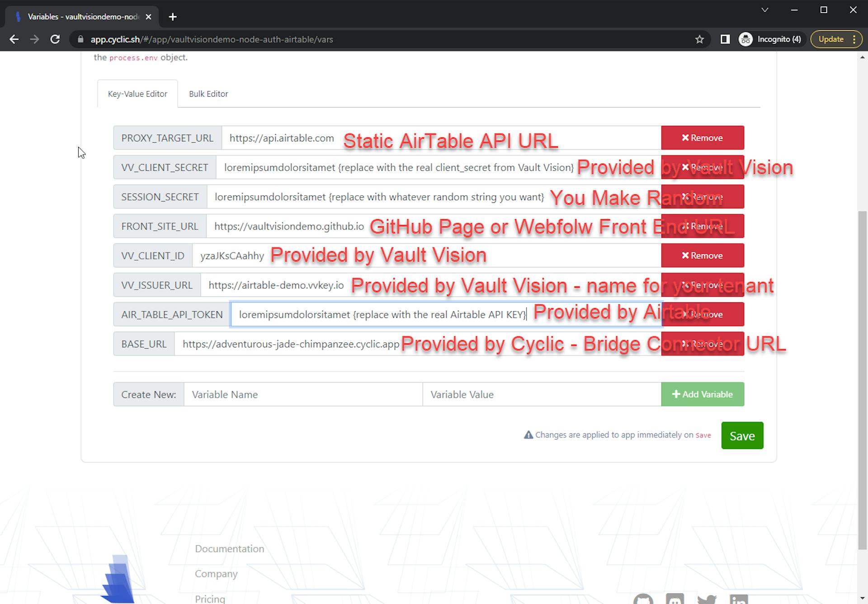Click the bookmark star icon
The width and height of the screenshot is (868, 604).
pyautogui.click(x=699, y=39)
